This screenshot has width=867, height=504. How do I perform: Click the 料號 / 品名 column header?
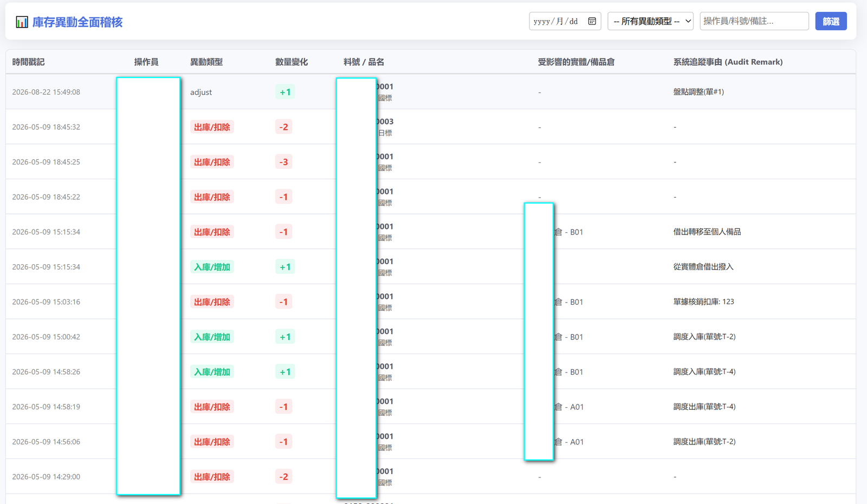coord(364,62)
